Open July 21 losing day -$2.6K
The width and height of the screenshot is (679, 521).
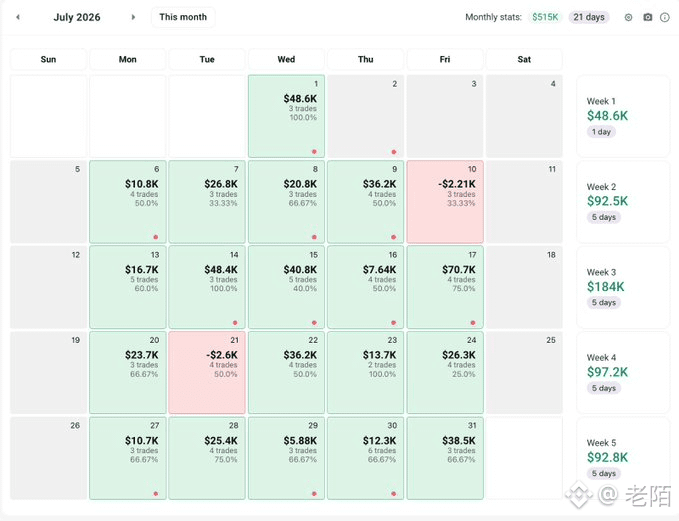coord(207,372)
